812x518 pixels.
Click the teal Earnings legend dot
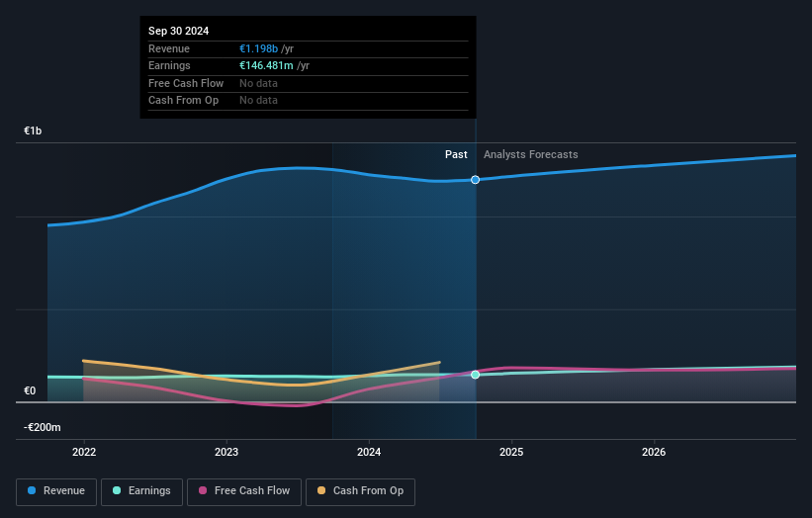(x=117, y=490)
